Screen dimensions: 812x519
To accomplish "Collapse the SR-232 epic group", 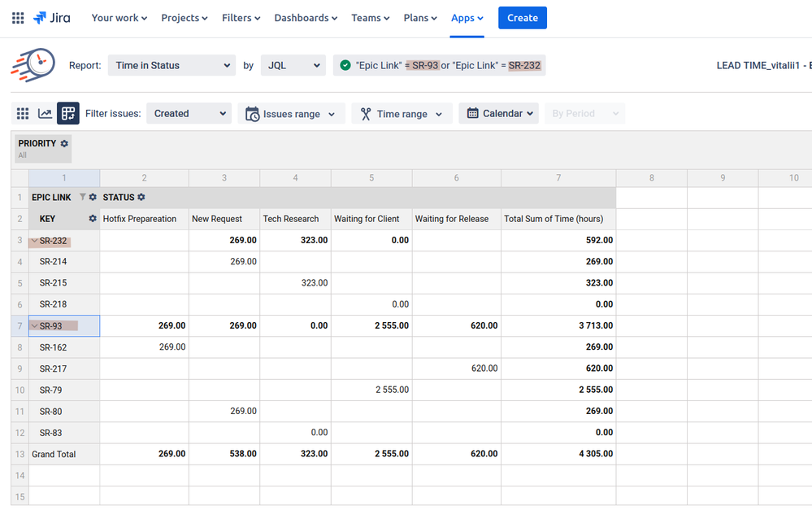I will coord(35,241).
